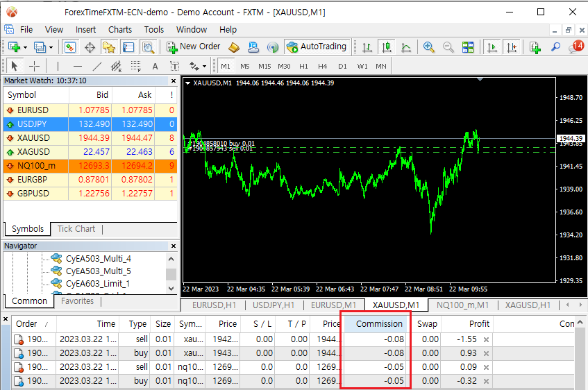Select CyEA503_Multi_4 in Navigator
This screenshot has height=390, width=588.
pos(99,259)
